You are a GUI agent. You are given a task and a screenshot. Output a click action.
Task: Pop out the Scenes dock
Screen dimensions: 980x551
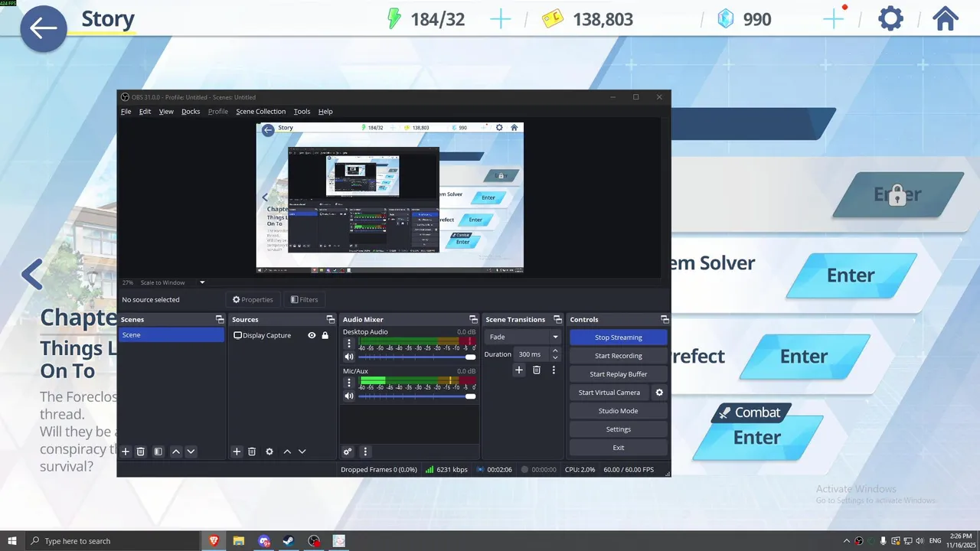[x=220, y=319]
